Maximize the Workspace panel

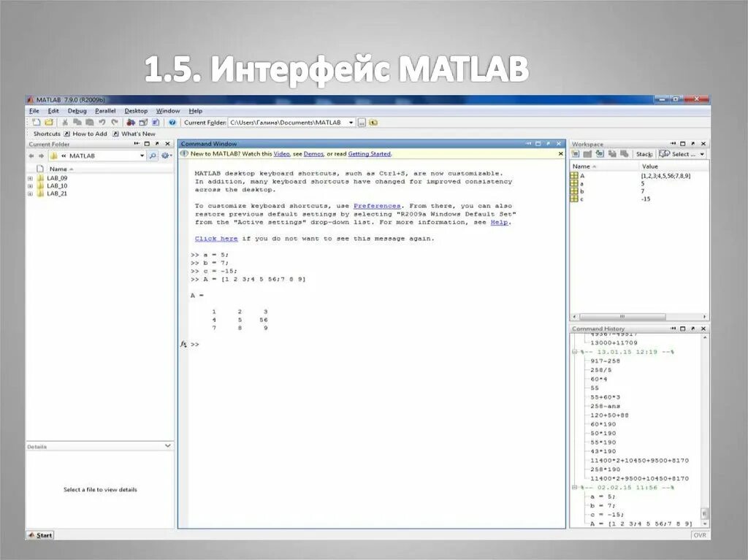[683, 144]
